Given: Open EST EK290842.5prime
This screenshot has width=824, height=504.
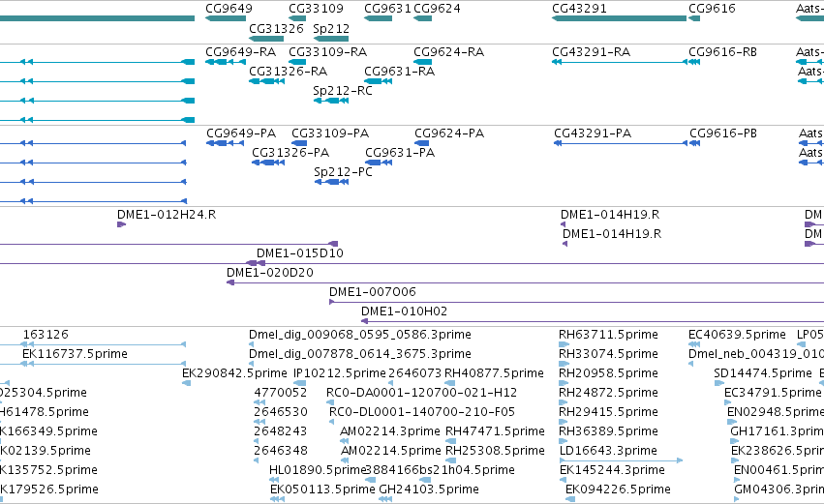Looking at the screenshot, I should click(x=235, y=373).
